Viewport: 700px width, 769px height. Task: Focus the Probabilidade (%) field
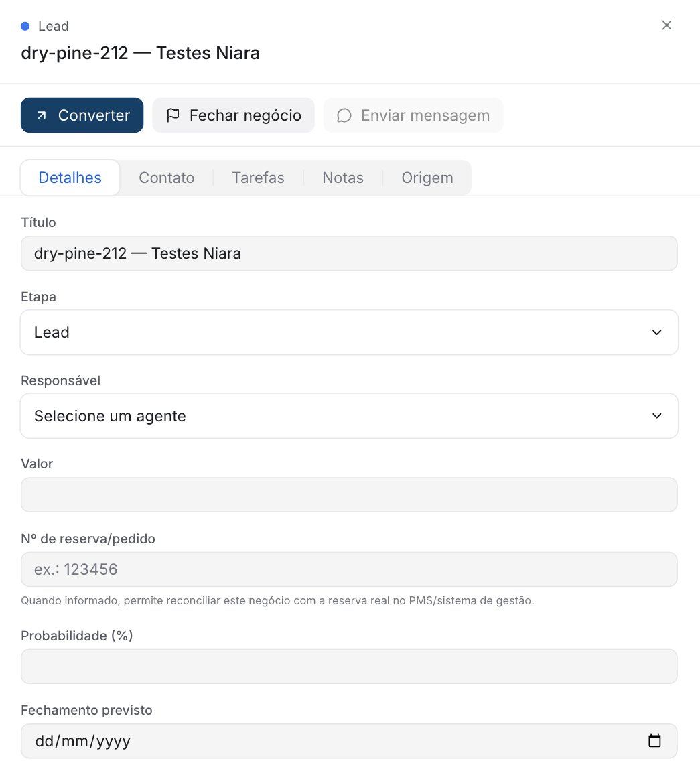(349, 667)
